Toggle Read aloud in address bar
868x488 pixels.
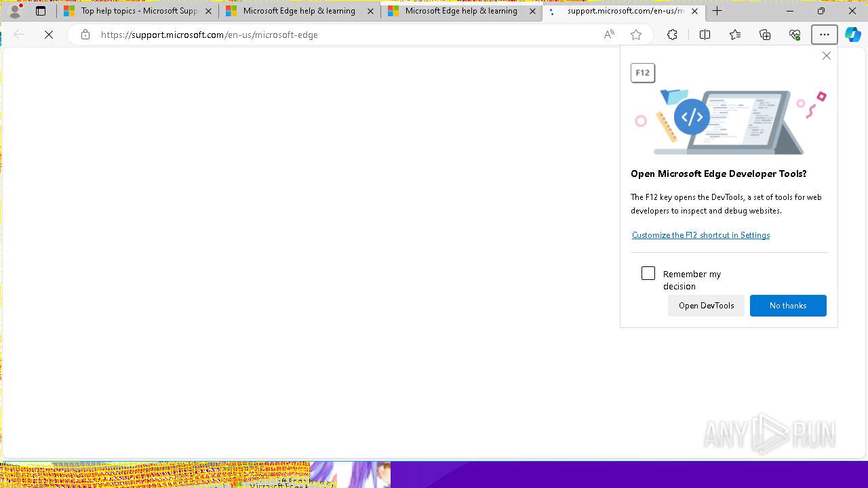(609, 35)
